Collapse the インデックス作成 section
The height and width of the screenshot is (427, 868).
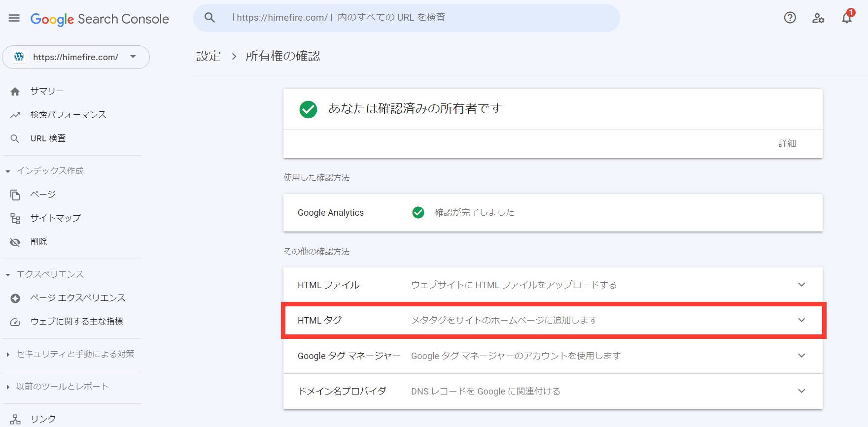(x=8, y=171)
